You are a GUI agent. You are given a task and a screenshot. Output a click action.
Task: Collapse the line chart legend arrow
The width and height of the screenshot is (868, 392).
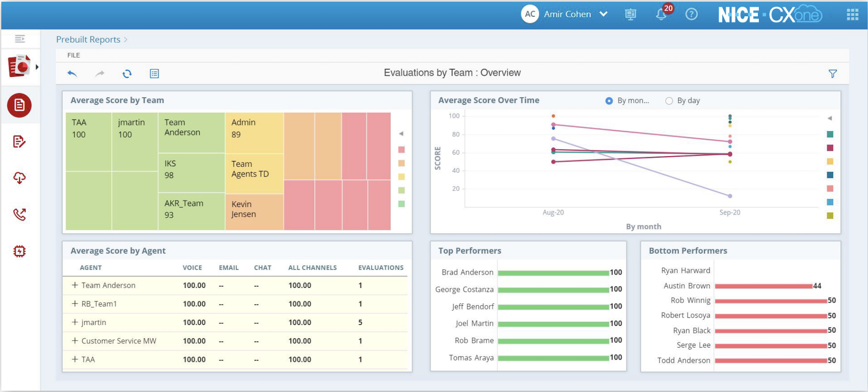click(x=830, y=118)
